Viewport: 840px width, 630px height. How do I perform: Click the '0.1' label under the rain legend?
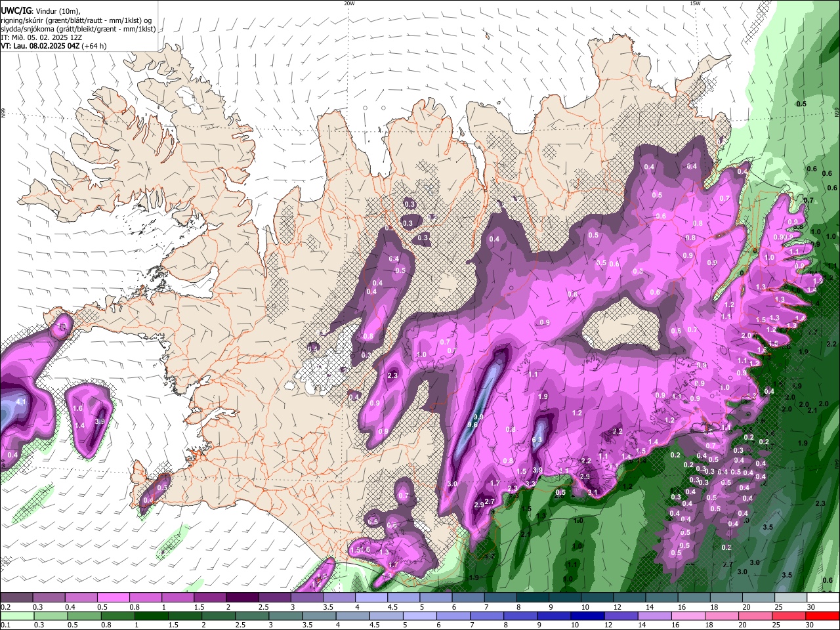point(5,625)
